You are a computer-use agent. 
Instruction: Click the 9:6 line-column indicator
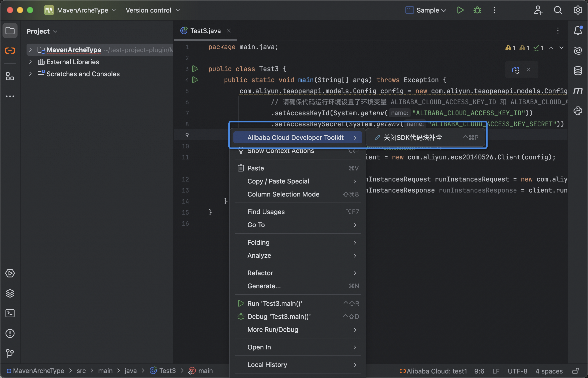tap(479, 371)
